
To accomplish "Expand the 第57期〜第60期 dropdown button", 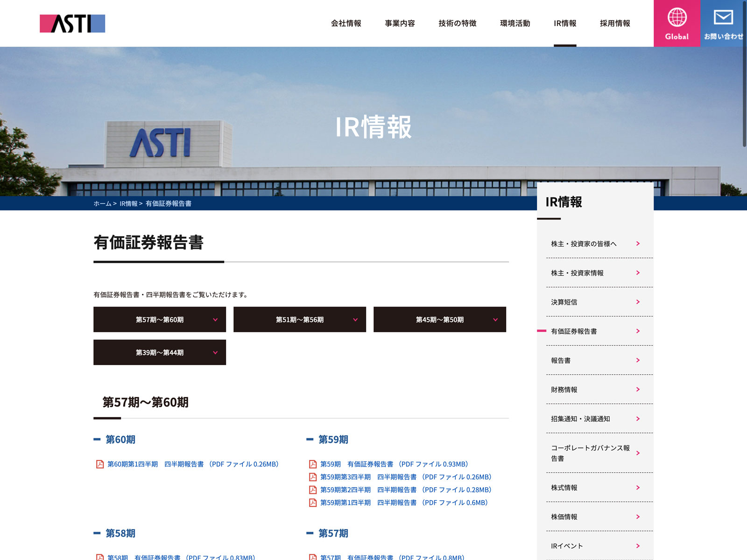I will click(160, 320).
